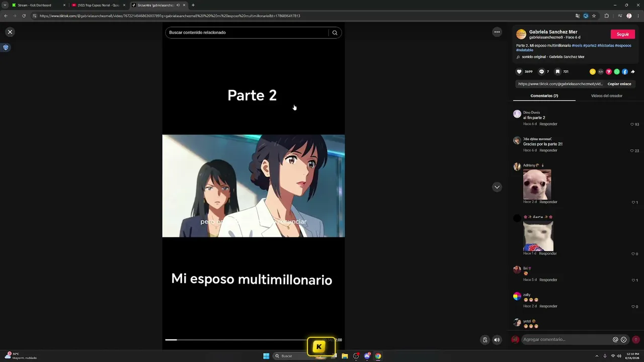Viewport: 644px width, 362px height.
Task: Open the cat image in the fourth comment
Action: pos(538,236)
